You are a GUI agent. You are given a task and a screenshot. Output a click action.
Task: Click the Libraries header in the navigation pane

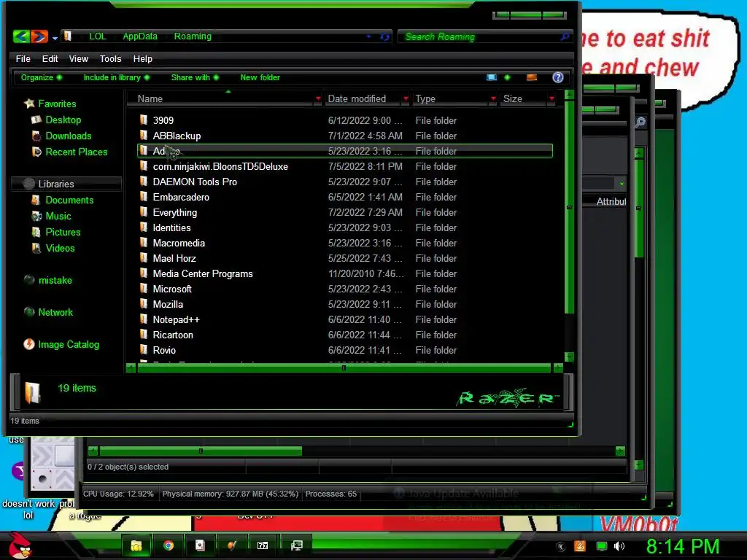pos(55,184)
